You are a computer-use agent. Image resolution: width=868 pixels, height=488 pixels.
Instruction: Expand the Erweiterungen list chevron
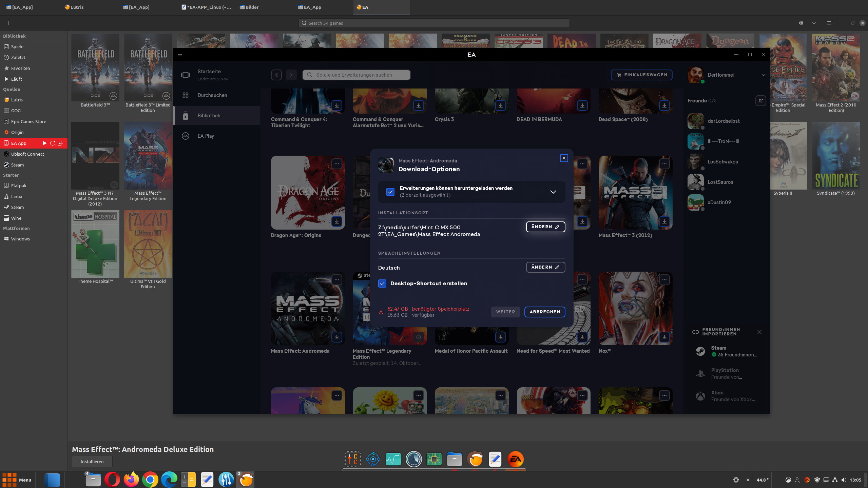[553, 192]
